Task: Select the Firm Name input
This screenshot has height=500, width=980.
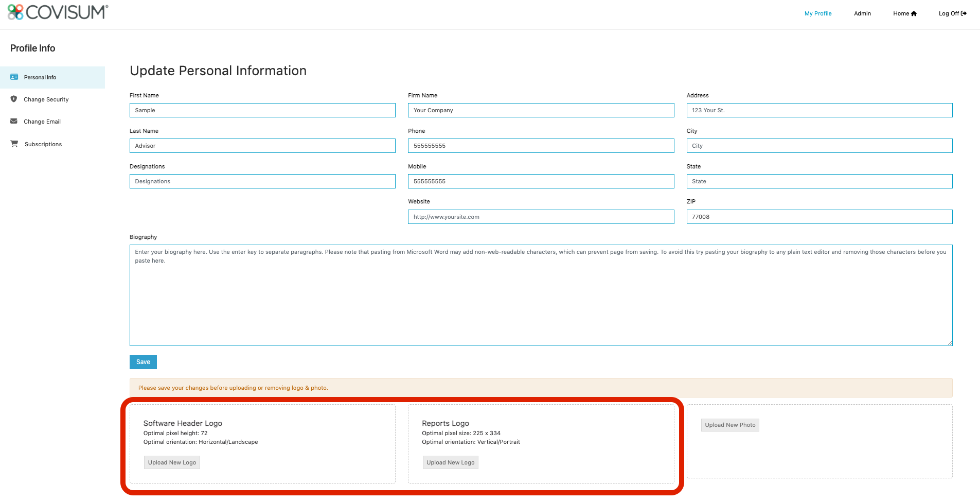Action: (x=541, y=110)
